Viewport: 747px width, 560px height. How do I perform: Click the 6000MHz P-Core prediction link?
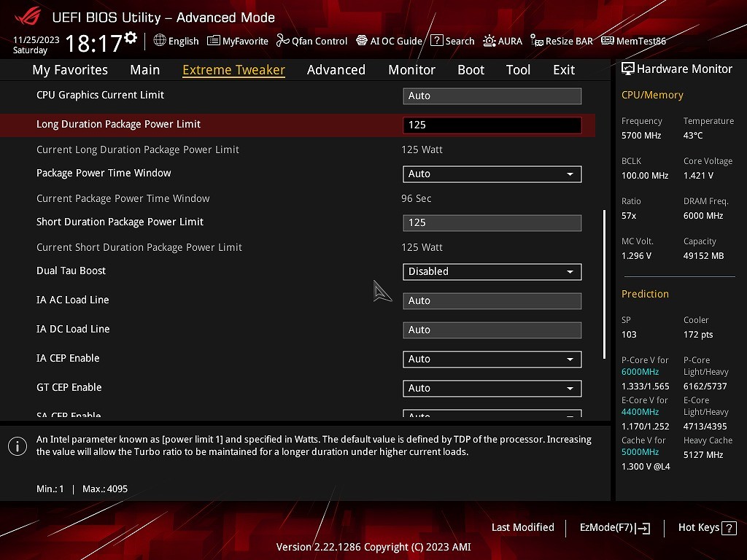(640, 371)
